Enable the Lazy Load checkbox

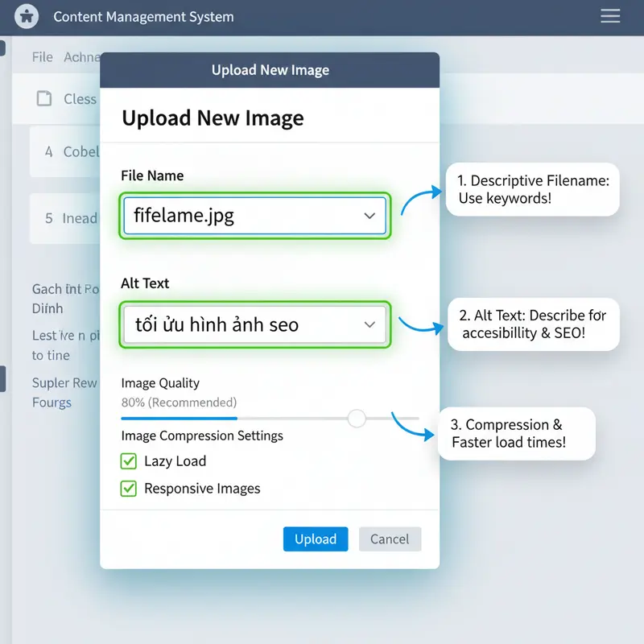[x=129, y=461]
